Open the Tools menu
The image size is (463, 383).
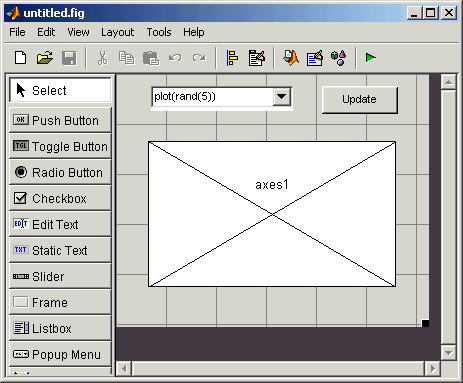[x=159, y=32]
